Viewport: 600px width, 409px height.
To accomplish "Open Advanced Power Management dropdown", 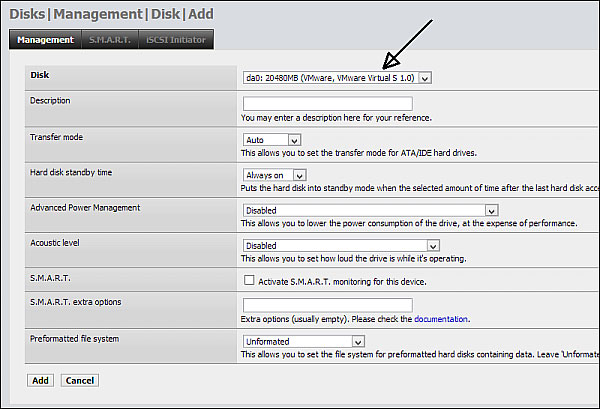I will point(370,210).
